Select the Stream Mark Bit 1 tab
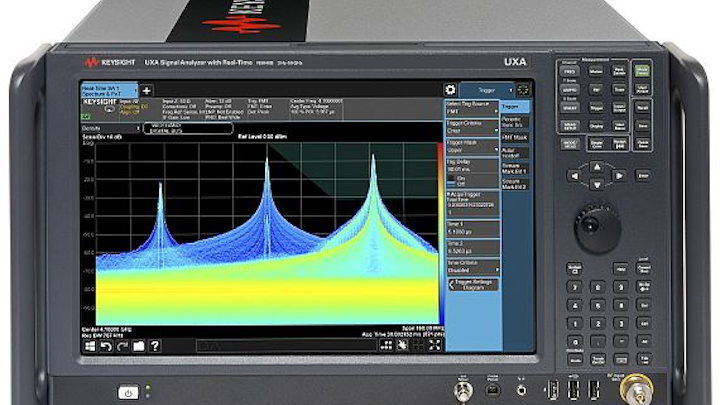720x405 pixels. (x=515, y=169)
